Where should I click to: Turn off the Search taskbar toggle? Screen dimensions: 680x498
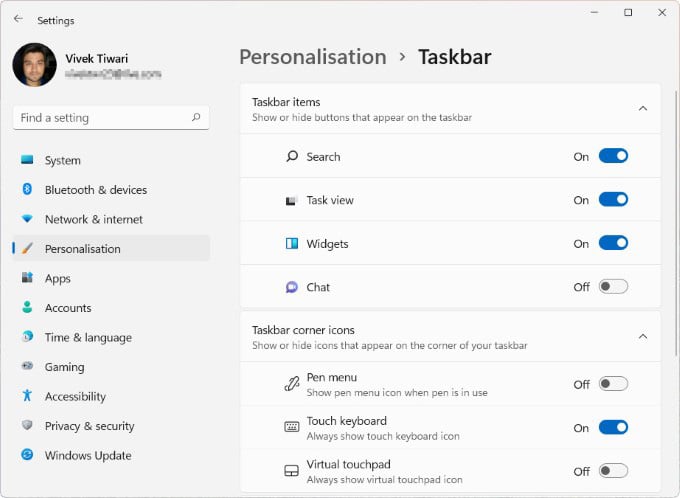tap(613, 156)
